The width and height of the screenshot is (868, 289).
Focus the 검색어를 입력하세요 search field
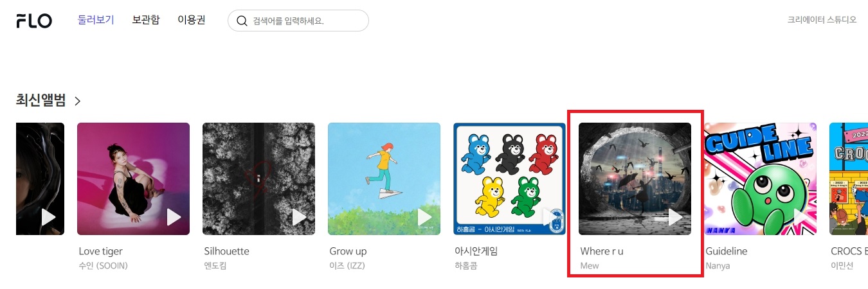298,21
